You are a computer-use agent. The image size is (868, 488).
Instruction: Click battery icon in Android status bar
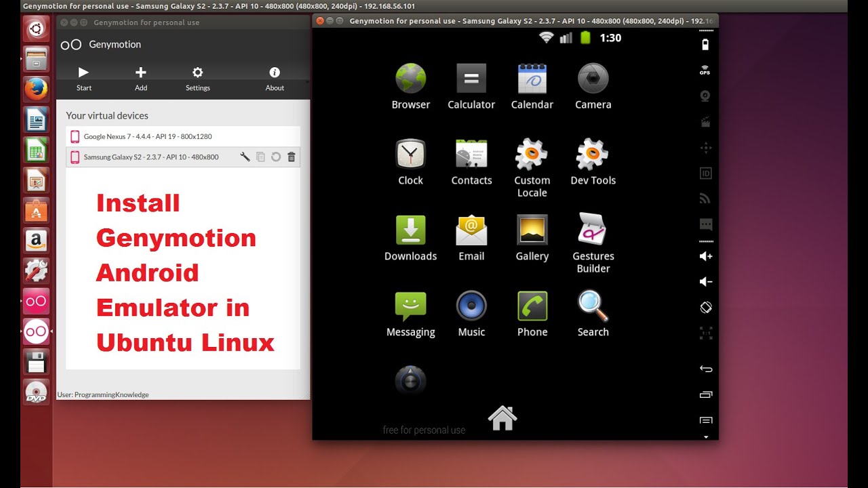point(585,38)
